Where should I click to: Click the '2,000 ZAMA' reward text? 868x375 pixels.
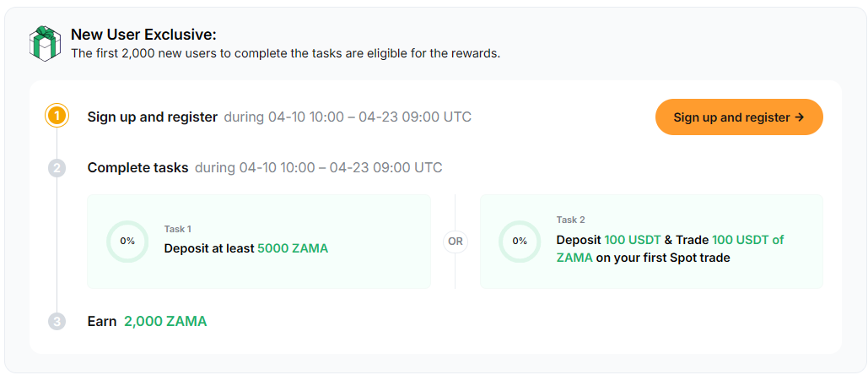[x=165, y=321]
